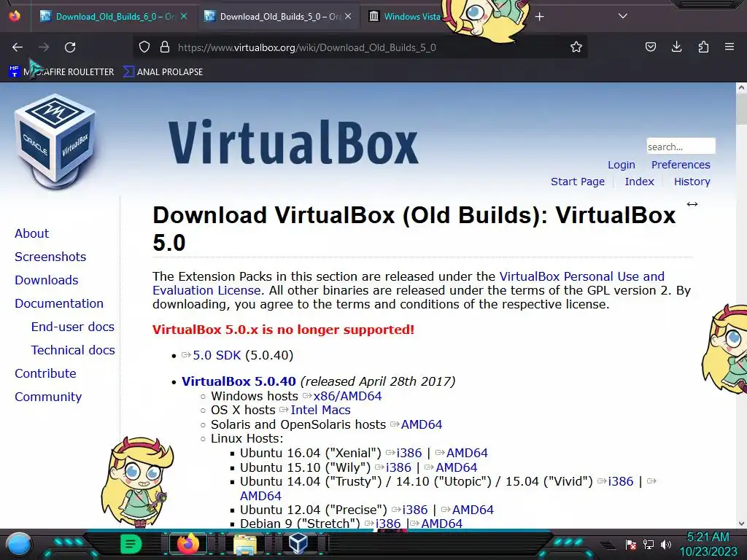Open the MEDIAFIRE ROULETTER bookmark
Image resolution: width=747 pixels, height=560 pixels.
(61, 72)
